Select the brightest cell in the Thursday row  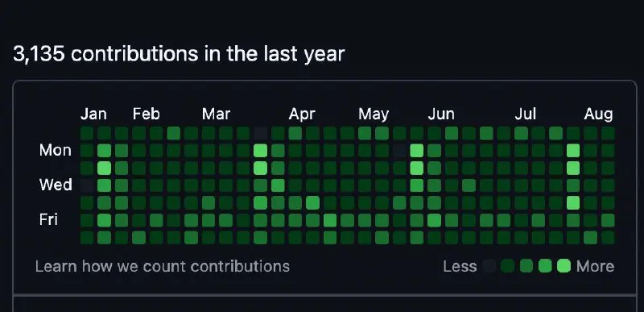[x=573, y=202]
